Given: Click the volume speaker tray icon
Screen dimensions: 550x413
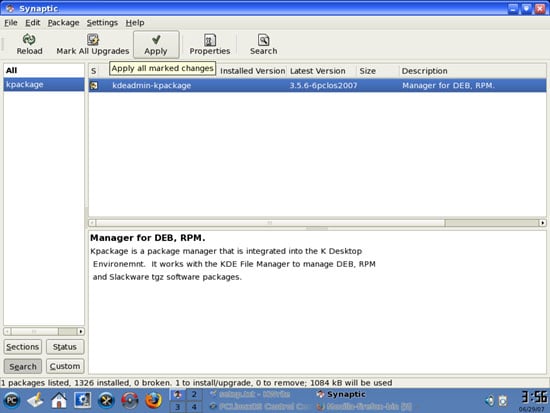Looking at the screenshot, I should (490, 400).
